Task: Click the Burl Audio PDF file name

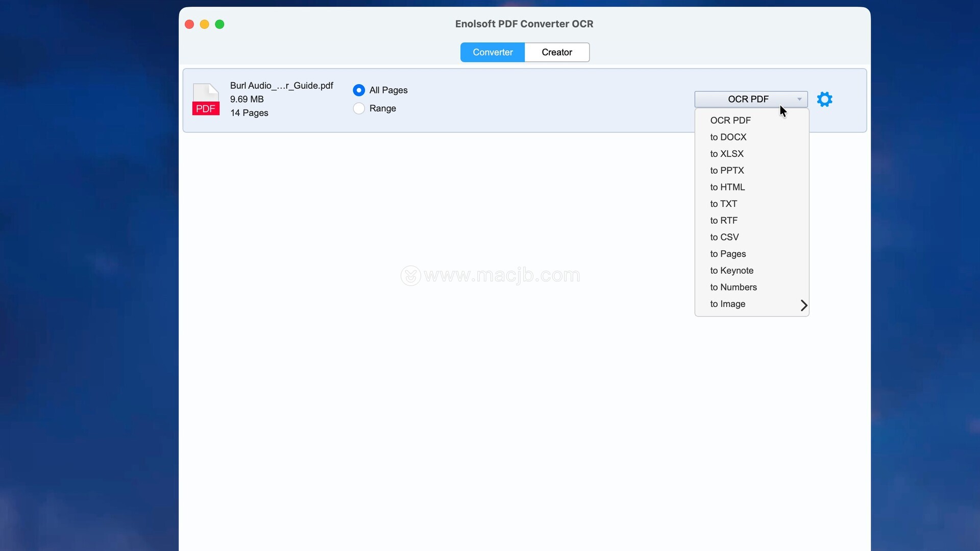Action: point(281,85)
